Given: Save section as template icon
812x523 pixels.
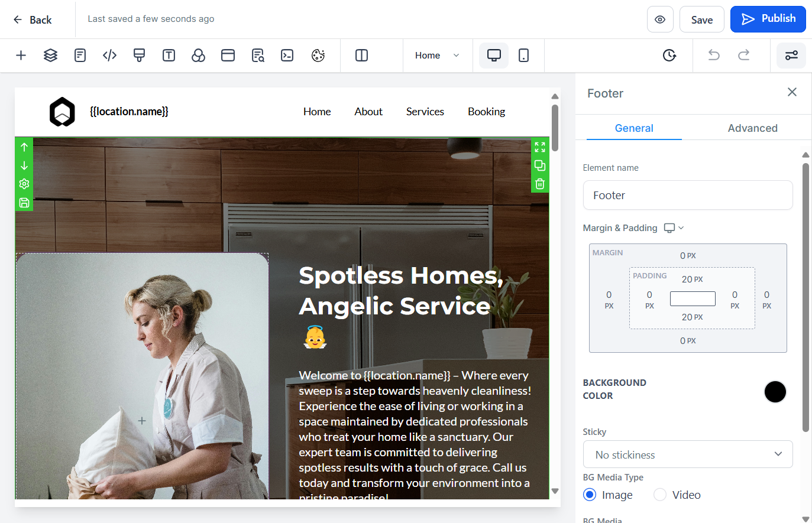Looking at the screenshot, I should 24,203.
